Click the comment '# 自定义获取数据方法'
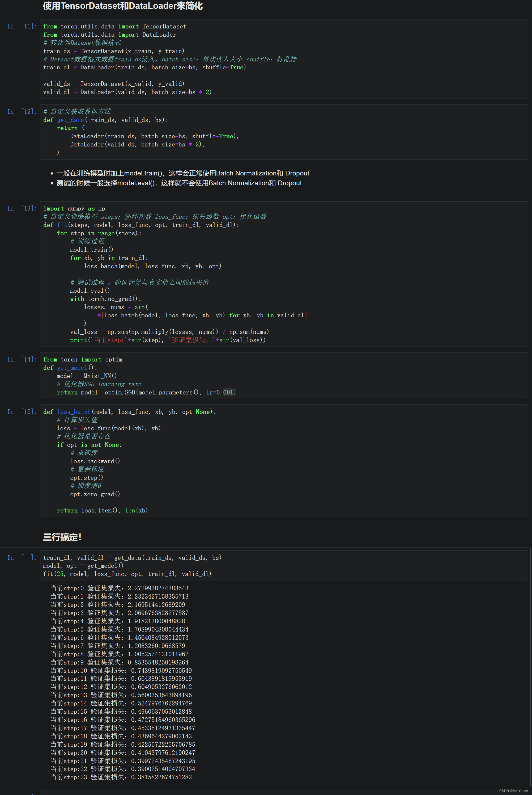532x795 pixels. pos(77,112)
